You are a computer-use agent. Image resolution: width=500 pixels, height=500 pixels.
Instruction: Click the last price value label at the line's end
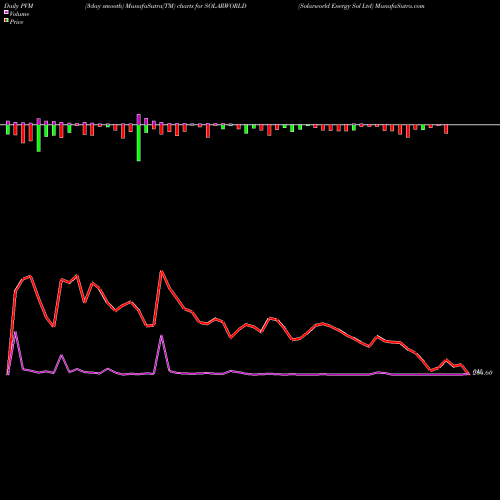pos(482,373)
